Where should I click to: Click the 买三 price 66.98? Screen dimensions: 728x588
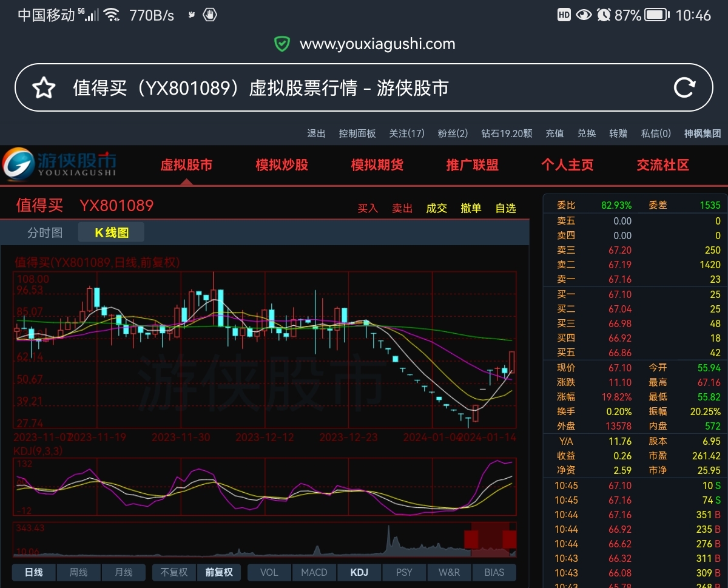tap(620, 323)
